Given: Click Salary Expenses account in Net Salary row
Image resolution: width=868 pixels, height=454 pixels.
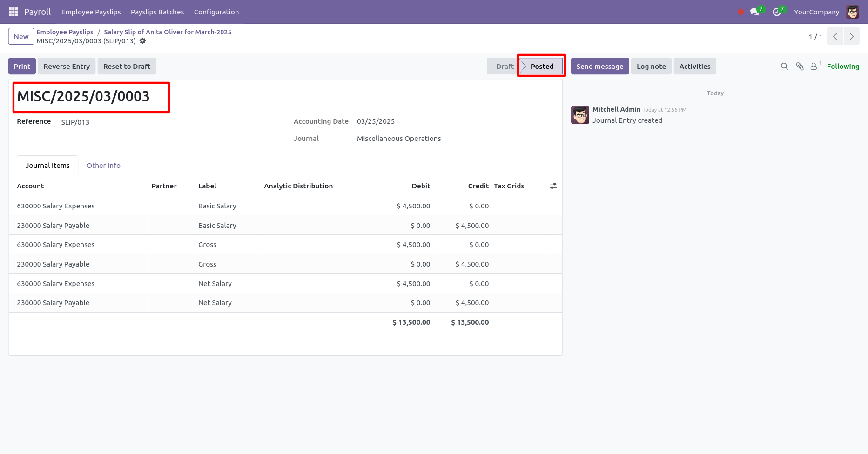Looking at the screenshot, I should coord(55,284).
